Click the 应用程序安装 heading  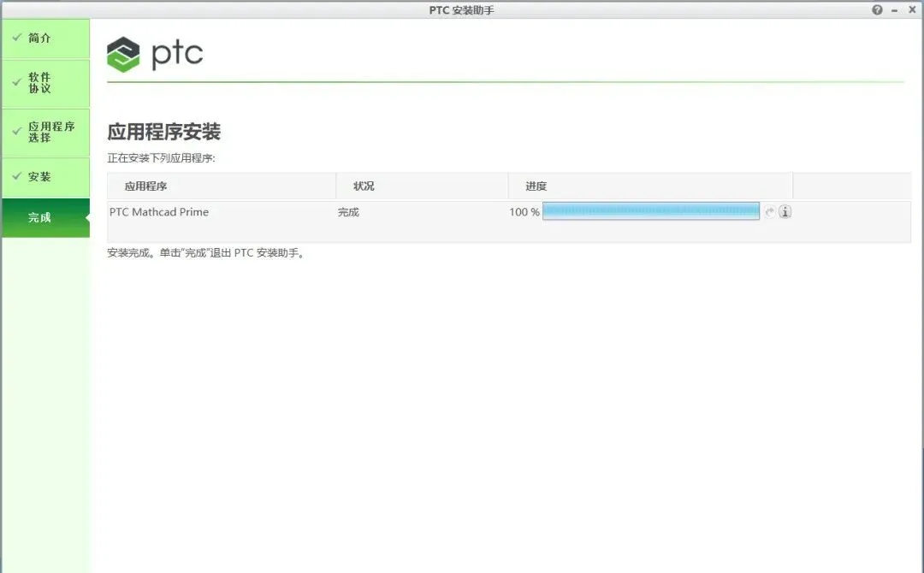[163, 132]
